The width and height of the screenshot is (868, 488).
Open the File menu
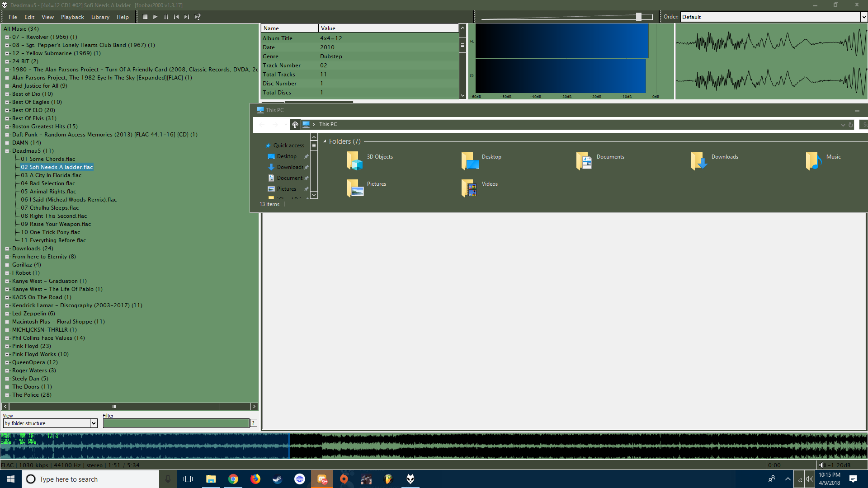[x=13, y=17]
